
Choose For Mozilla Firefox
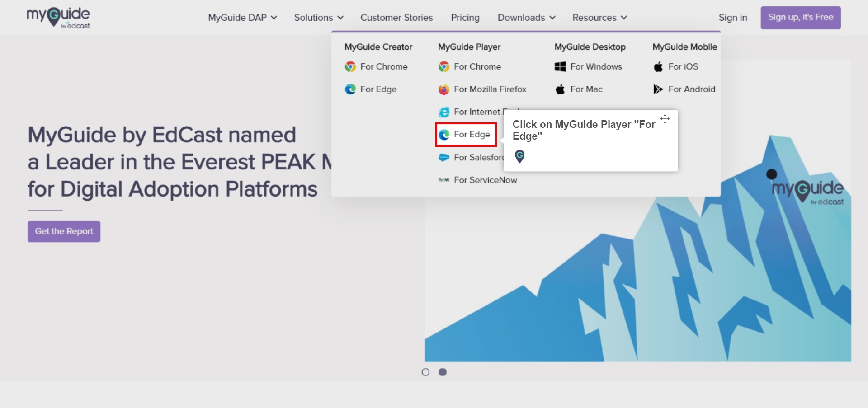click(x=482, y=89)
